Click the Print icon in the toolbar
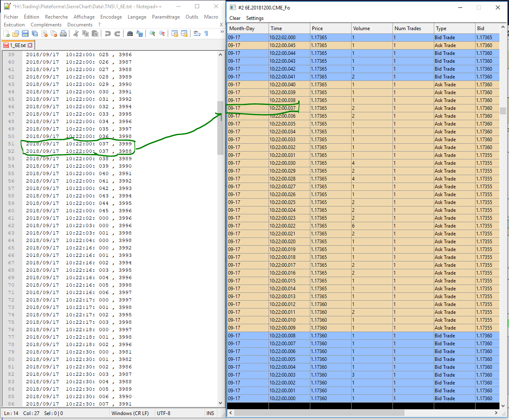 tap(63, 34)
